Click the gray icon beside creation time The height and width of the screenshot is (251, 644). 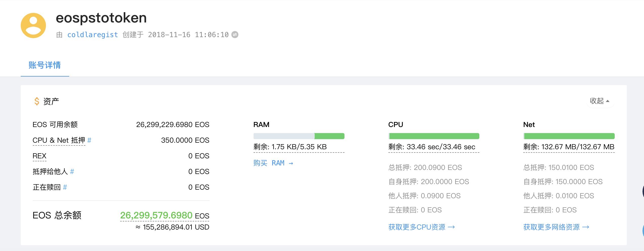point(235,35)
